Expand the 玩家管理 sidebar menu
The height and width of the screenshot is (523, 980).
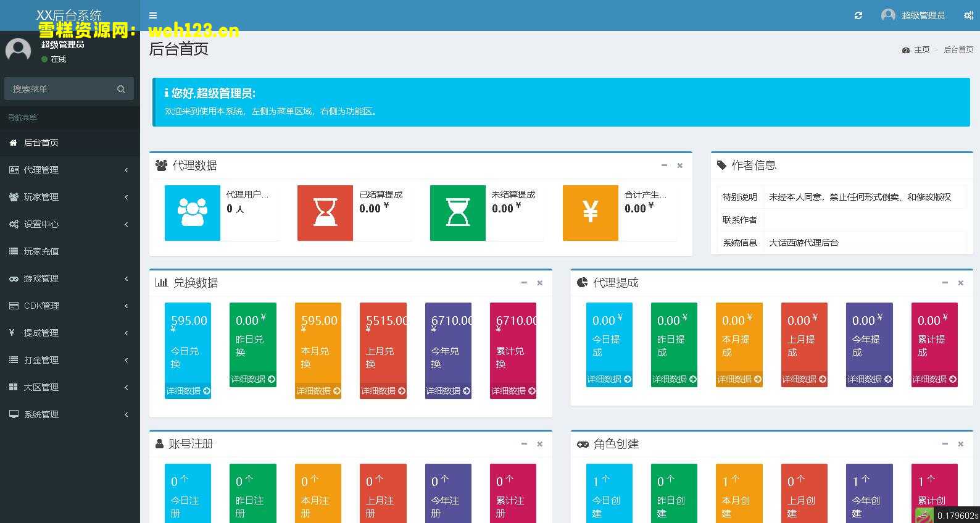click(x=70, y=197)
